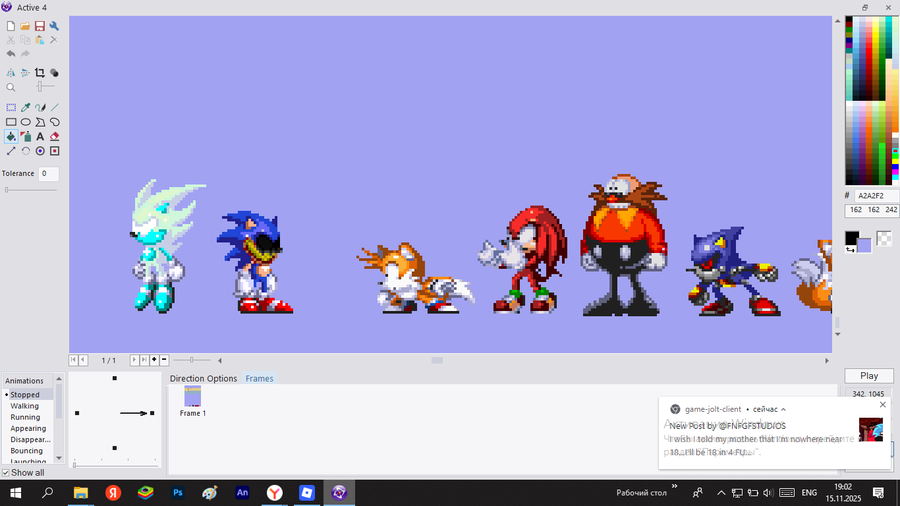Click the Undo arrow icon
This screenshot has height=506, width=900.
(x=11, y=54)
